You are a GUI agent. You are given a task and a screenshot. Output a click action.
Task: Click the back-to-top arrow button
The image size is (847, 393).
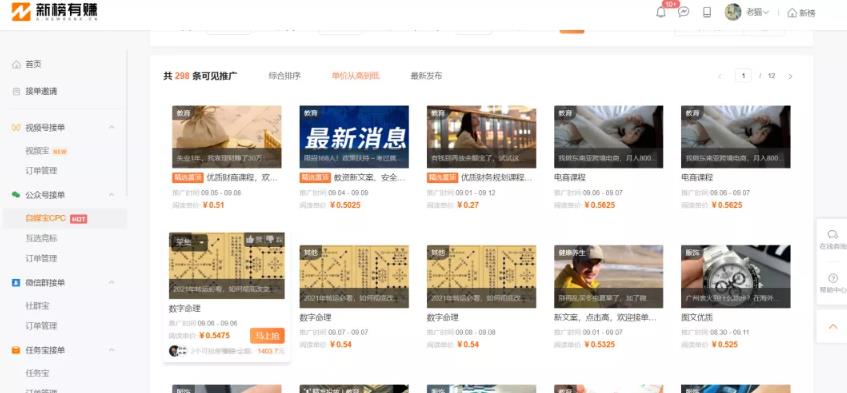[x=832, y=327]
